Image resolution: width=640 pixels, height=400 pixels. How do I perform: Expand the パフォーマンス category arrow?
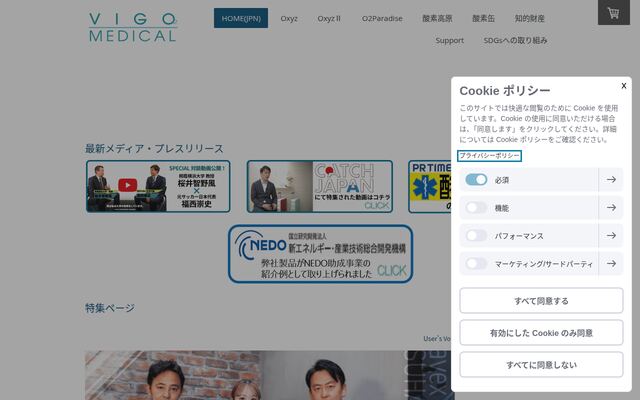(x=611, y=236)
